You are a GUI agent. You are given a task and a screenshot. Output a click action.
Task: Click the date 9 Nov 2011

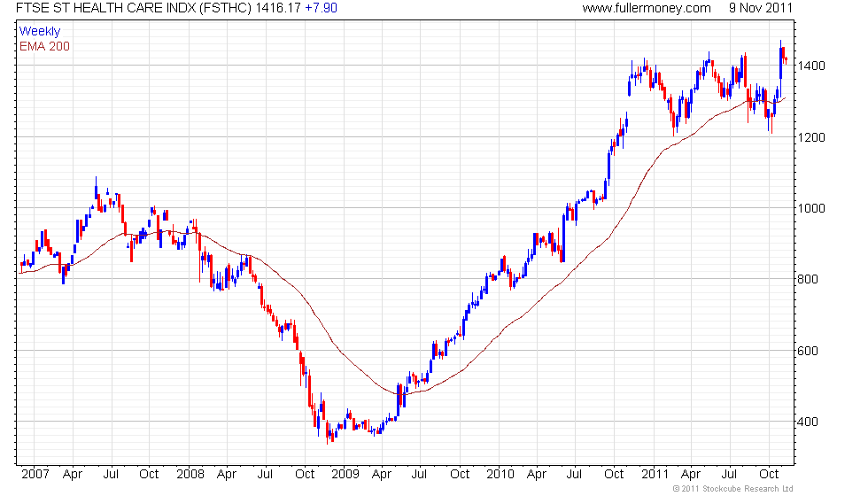coord(761,8)
